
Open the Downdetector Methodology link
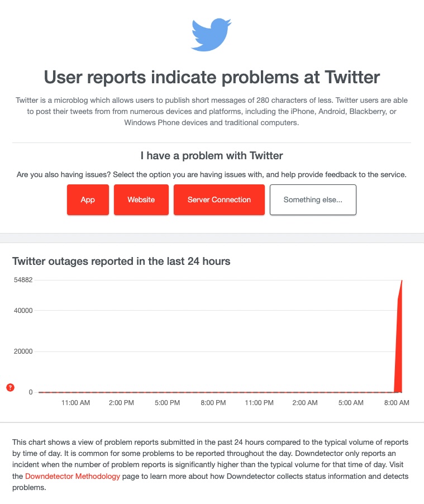[x=73, y=476]
